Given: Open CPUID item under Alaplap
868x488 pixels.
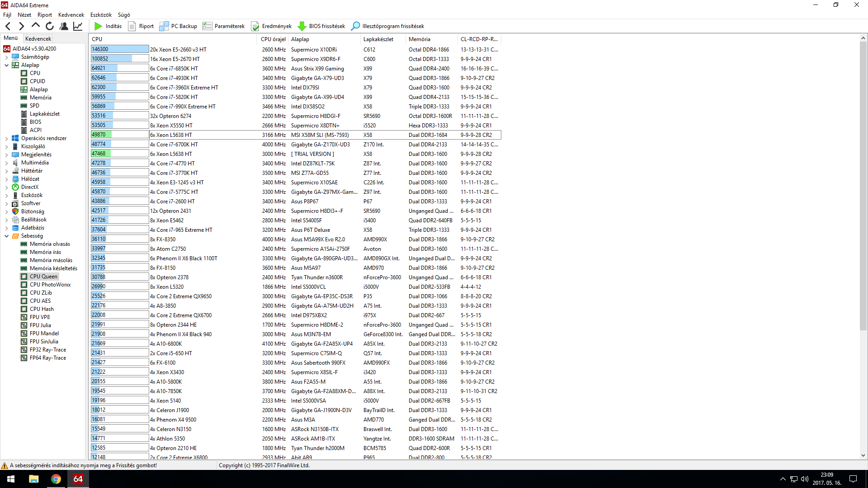Looking at the screenshot, I should pyautogui.click(x=38, y=81).
